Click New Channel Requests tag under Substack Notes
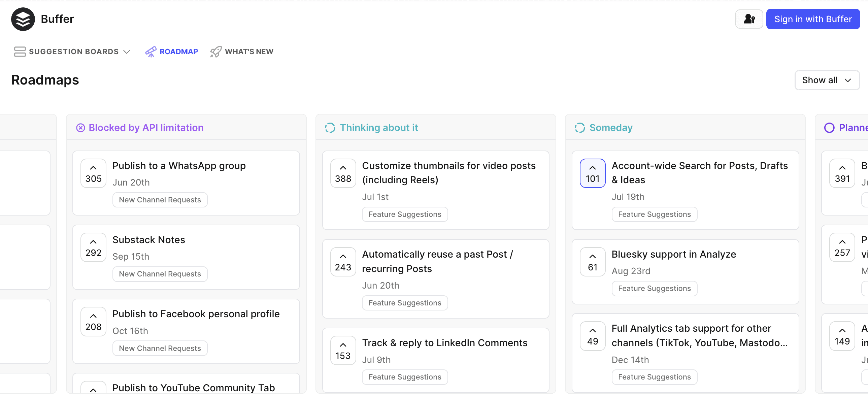 tap(160, 274)
